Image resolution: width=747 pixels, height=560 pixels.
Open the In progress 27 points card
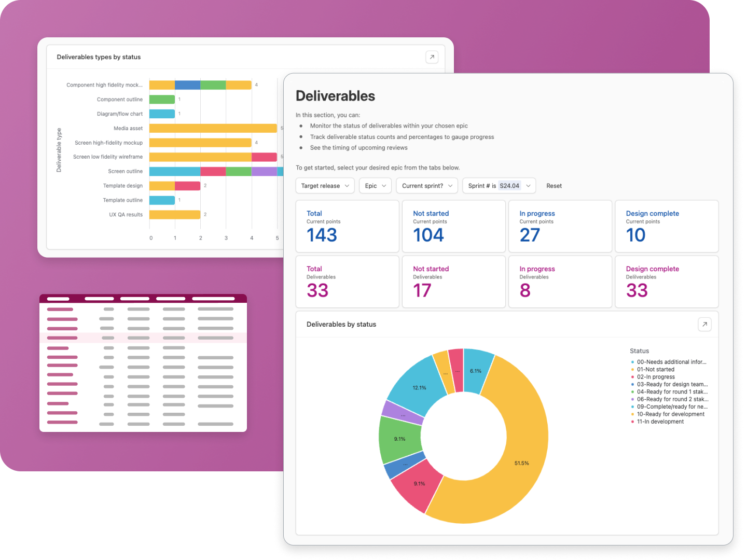[x=560, y=227]
